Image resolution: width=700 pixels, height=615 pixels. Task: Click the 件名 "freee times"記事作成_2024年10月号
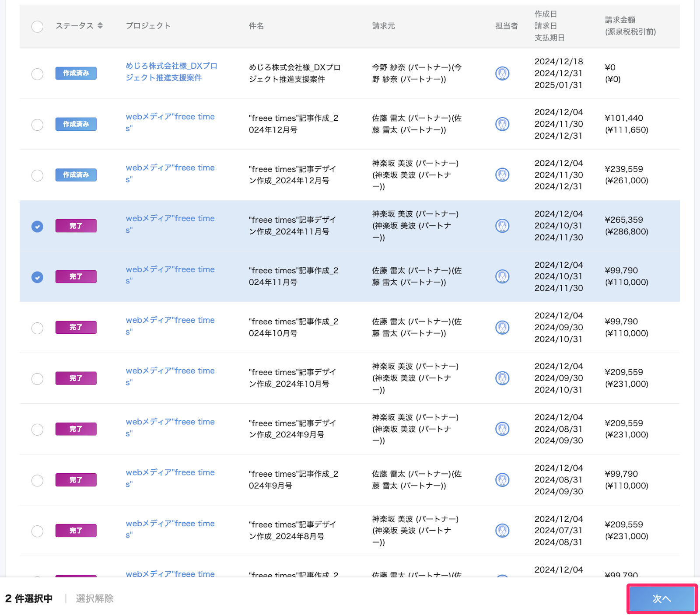[294, 327]
